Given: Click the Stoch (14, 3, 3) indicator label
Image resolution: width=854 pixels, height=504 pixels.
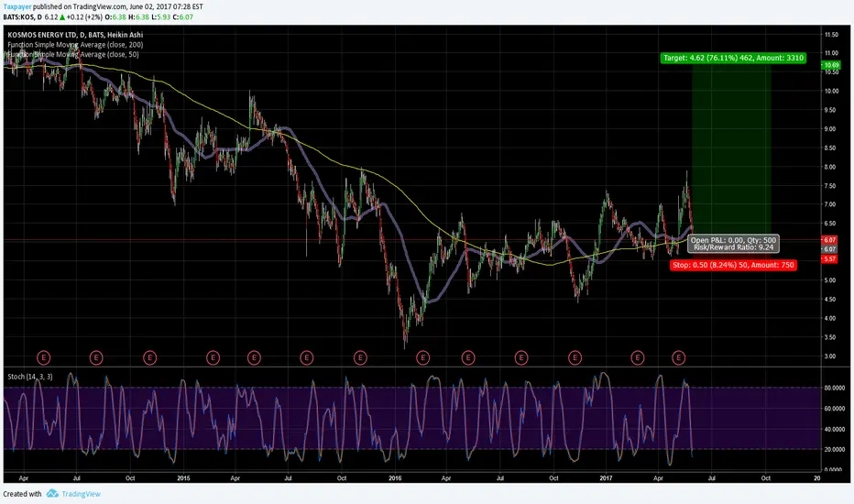Looking at the screenshot, I should click(30, 377).
